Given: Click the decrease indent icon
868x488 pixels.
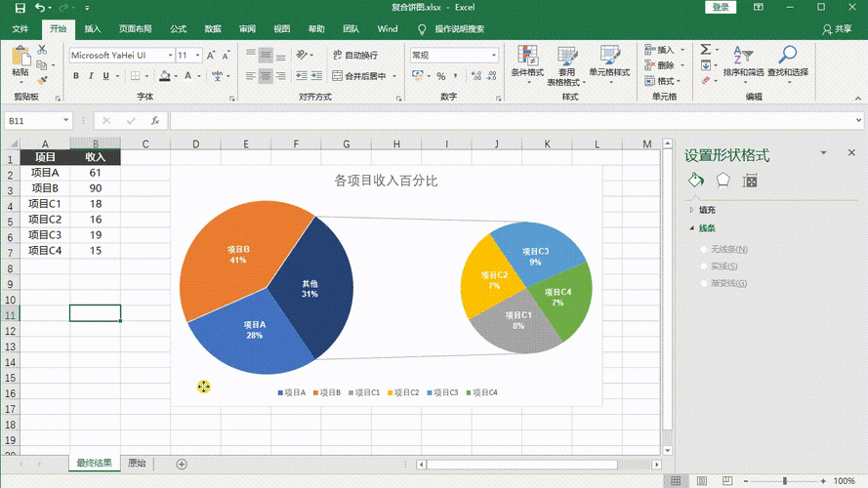Looking at the screenshot, I should tap(302, 76).
